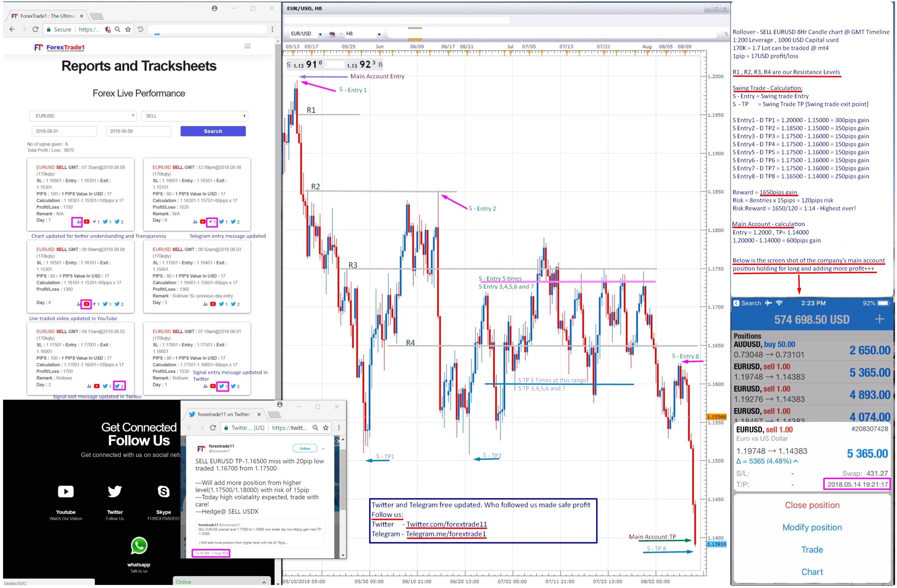
Task: Click the 2018-08-01 start date field
Action: point(64,131)
